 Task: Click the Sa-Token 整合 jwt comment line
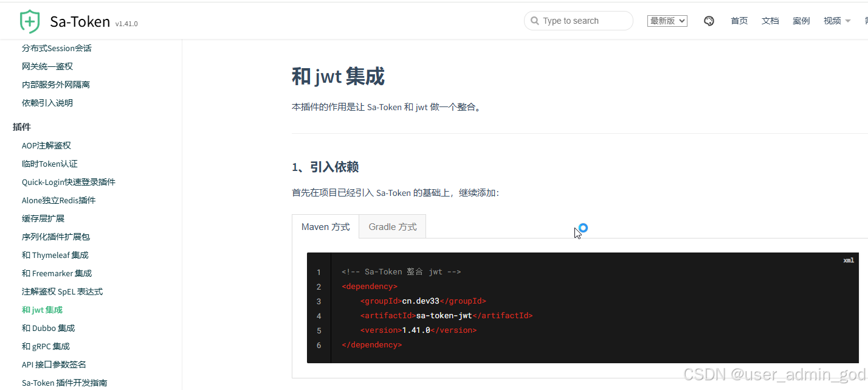[401, 272]
